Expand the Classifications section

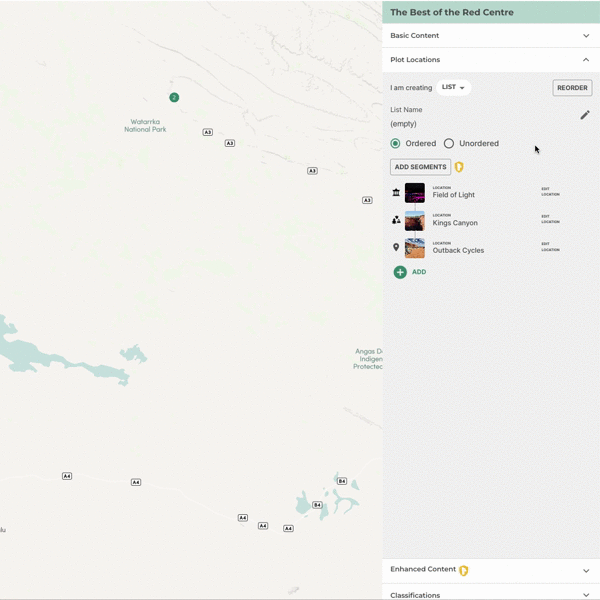click(586, 595)
